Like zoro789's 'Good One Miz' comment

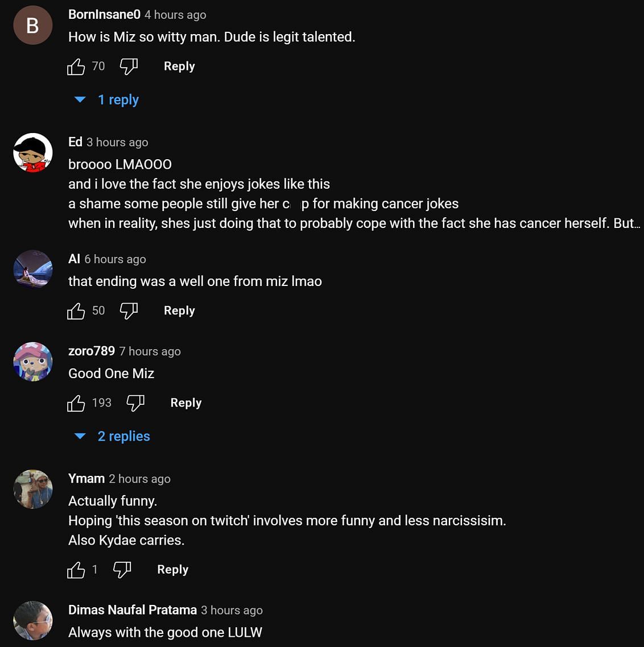(76, 403)
